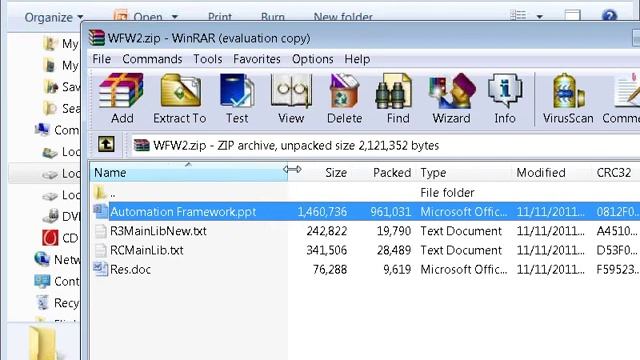This screenshot has height=360, width=640.
Task: Click the parent folder '..' icon
Action: [x=100, y=192]
